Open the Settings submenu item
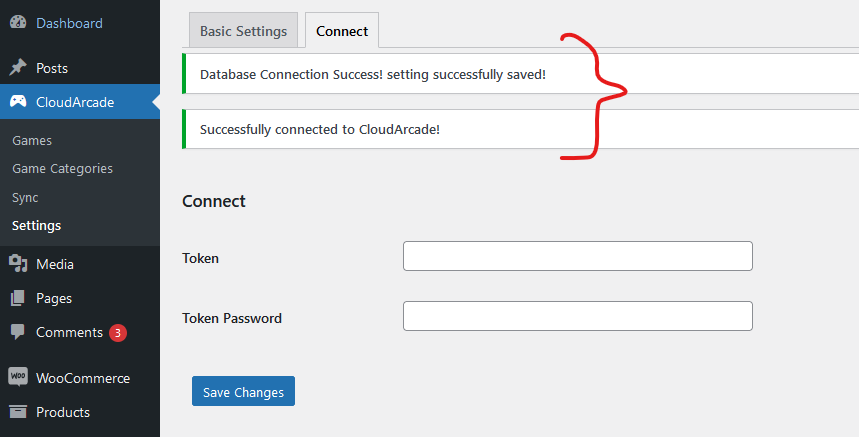The image size is (859, 437). click(37, 225)
